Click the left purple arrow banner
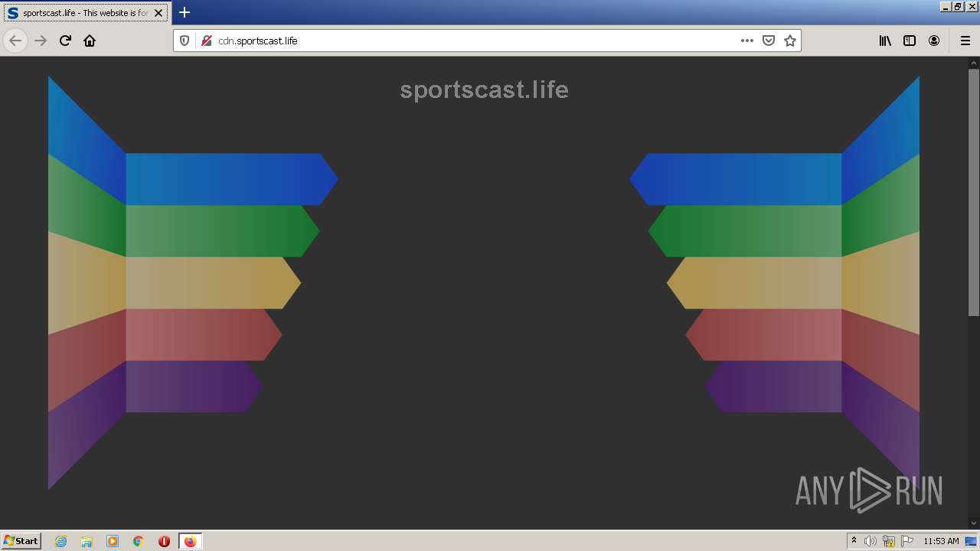This screenshot has height=551, width=980. coord(194,386)
